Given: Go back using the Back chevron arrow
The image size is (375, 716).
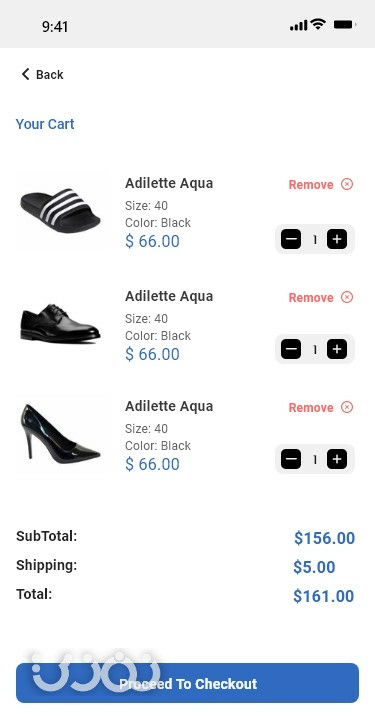Looking at the screenshot, I should coord(26,74).
